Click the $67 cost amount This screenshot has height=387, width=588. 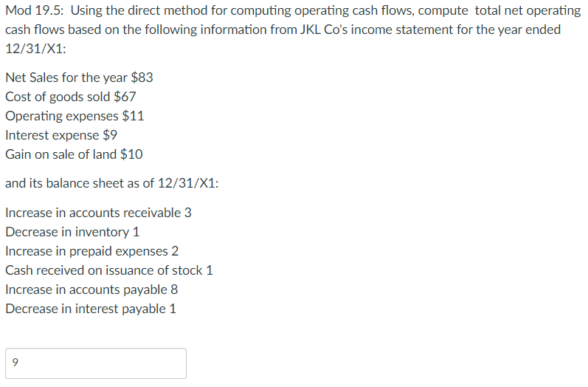click(x=125, y=97)
